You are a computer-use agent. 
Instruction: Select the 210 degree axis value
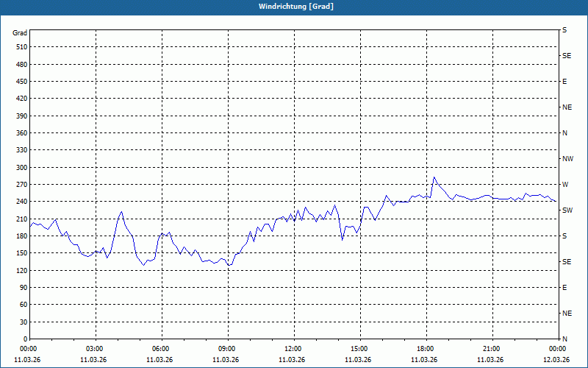click(22, 219)
